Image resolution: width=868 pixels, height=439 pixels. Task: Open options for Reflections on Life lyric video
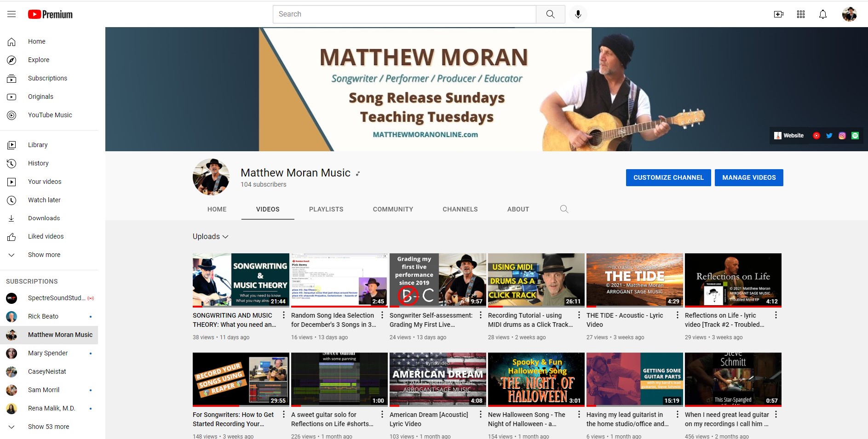point(776,315)
